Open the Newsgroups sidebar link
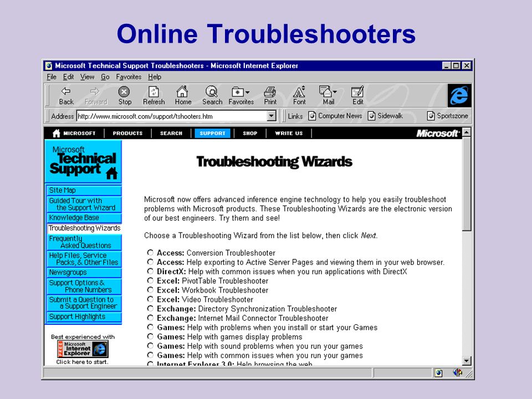 tap(84, 273)
